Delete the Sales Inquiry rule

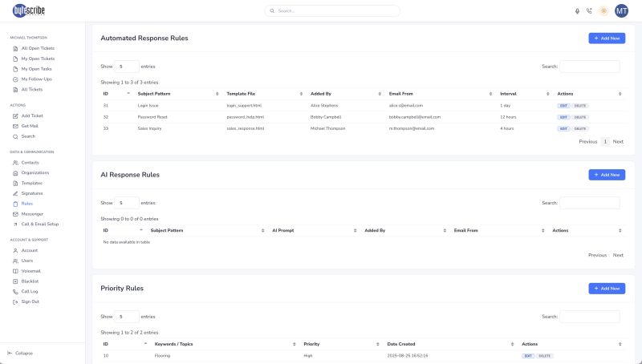[x=580, y=128]
